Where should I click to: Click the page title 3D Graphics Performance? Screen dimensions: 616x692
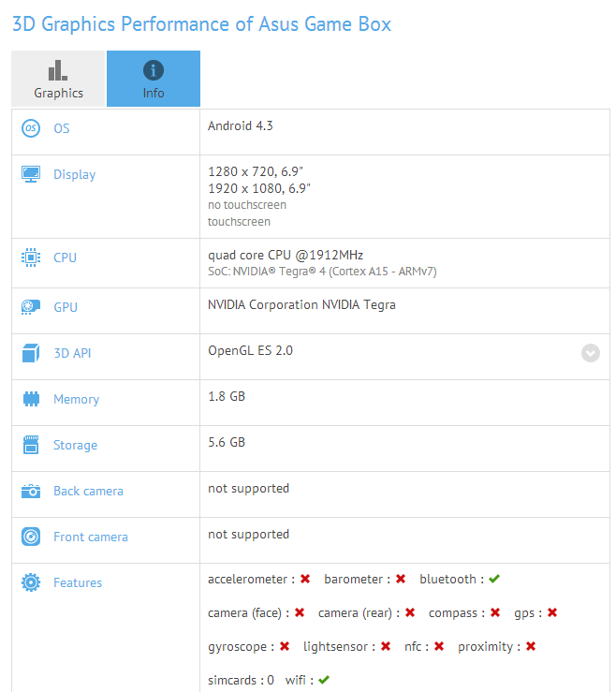coord(201,24)
